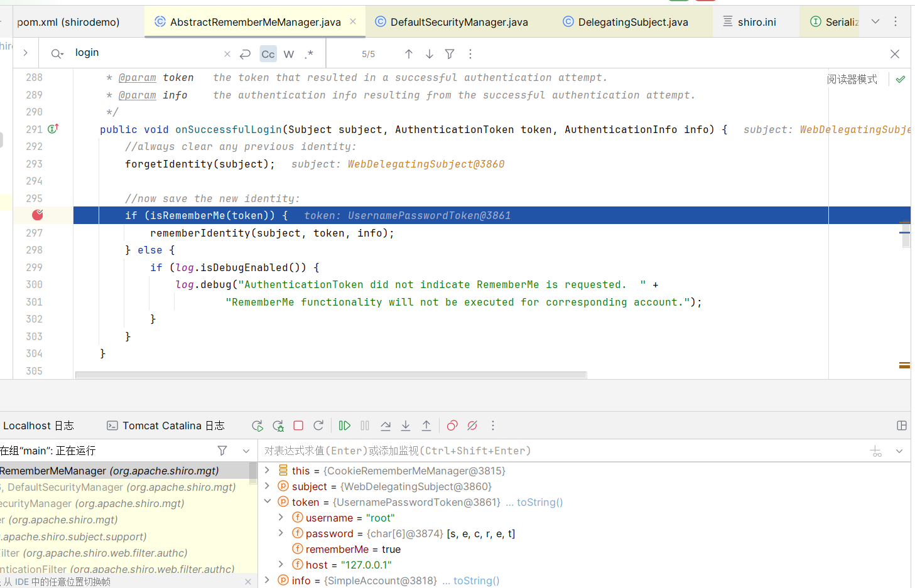Close the find search bar
The width and height of the screenshot is (915, 588).
coord(895,54)
